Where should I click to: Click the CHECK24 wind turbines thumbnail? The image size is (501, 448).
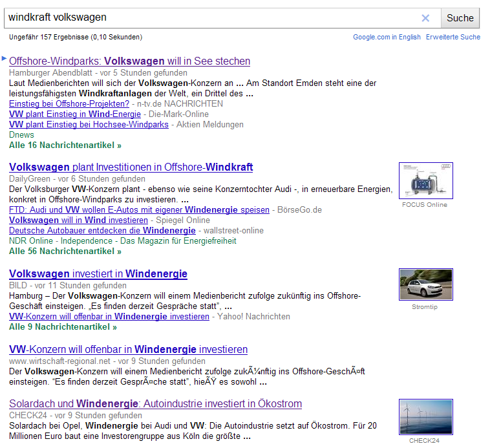coord(426,417)
